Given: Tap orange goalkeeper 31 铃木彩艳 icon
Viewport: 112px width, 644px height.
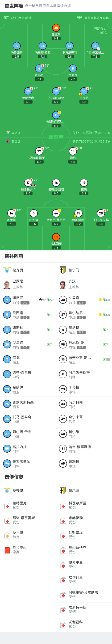Looking at the screenshot, I should click(56, 237).
